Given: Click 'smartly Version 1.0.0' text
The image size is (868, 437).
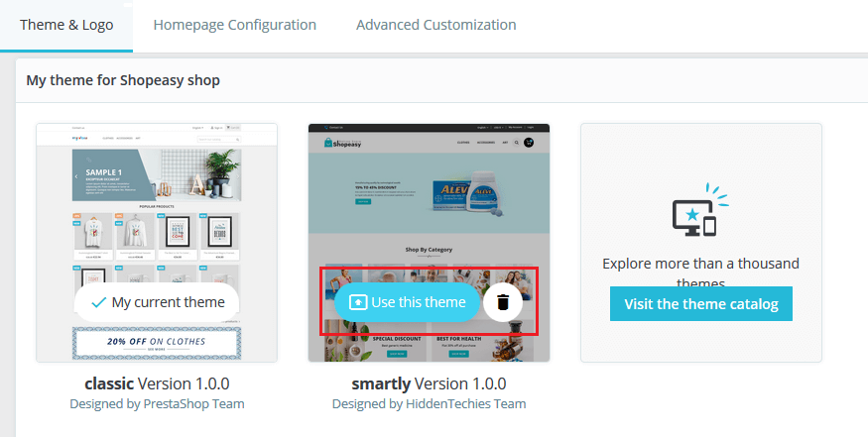Looking at the screenshot, I should (429, 383).
